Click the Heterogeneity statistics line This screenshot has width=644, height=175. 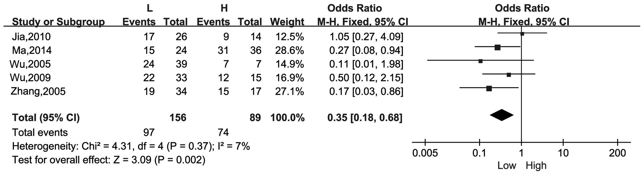point(131,146)
